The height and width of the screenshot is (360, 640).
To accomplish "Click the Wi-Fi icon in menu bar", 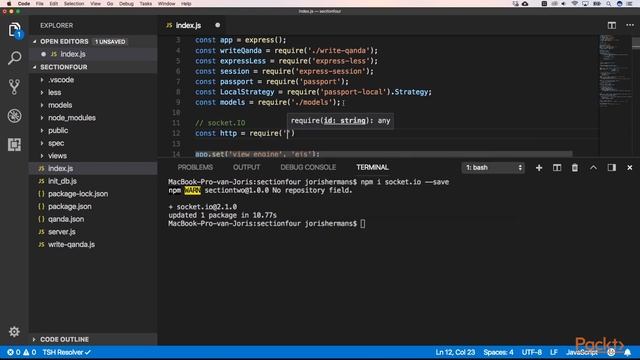I will (x=575, y=4).
